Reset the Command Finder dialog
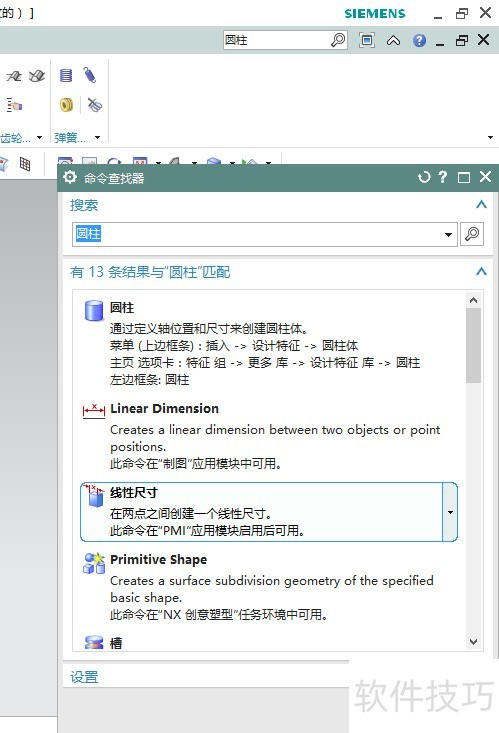 pyautogui.click(x=424, y=177)
